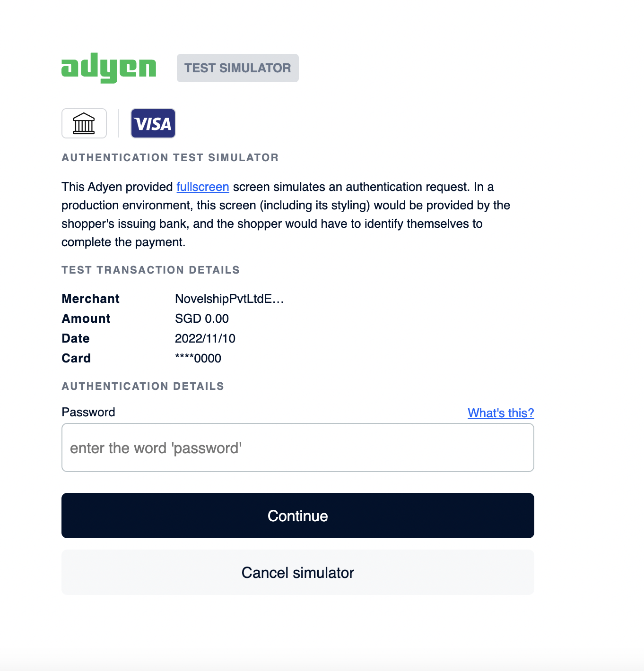Image resolution: width=644 pixels, height=671 pixels.
Task: Click the Merchant row label
Action: pyautogui.click(x=90, y=299)
